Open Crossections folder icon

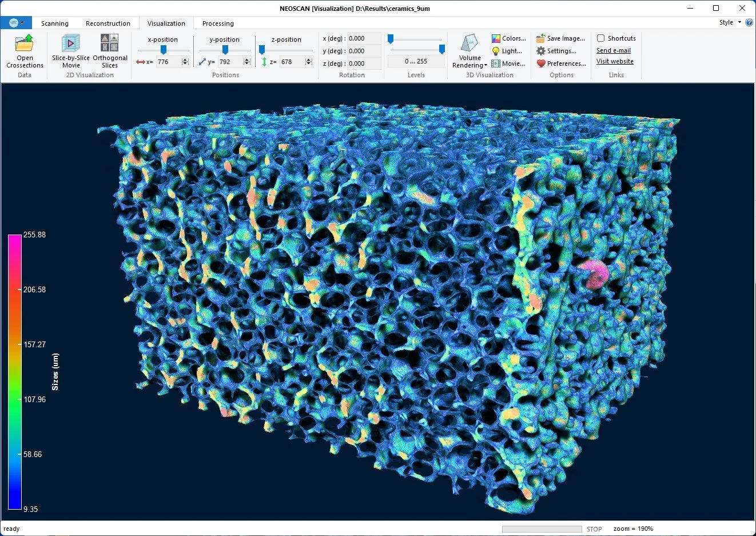click(25, 43)
